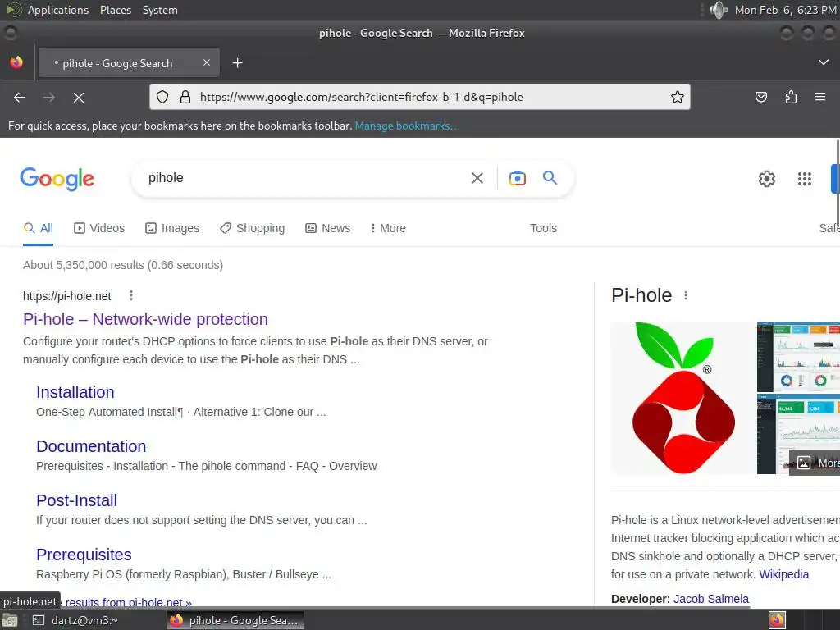Open Pi-hole – Network-wide protection result

[x=145, y=319]
